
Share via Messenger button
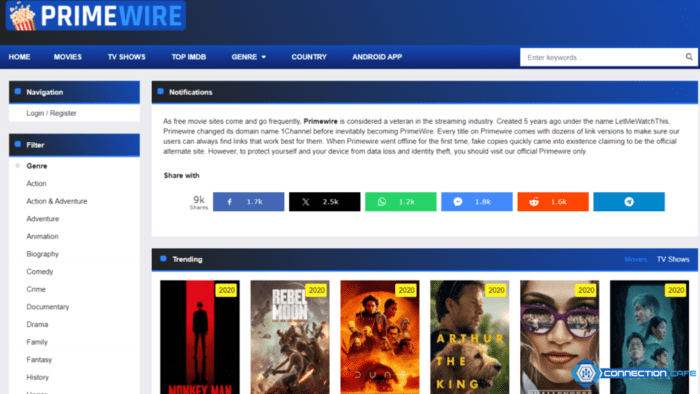point(477,202)
